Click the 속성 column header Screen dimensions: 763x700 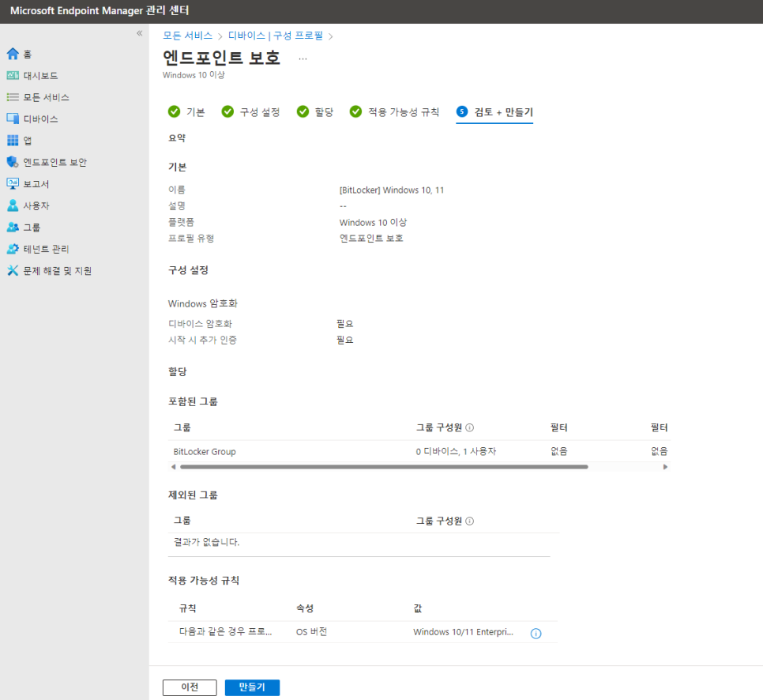(x=305, y=608)
